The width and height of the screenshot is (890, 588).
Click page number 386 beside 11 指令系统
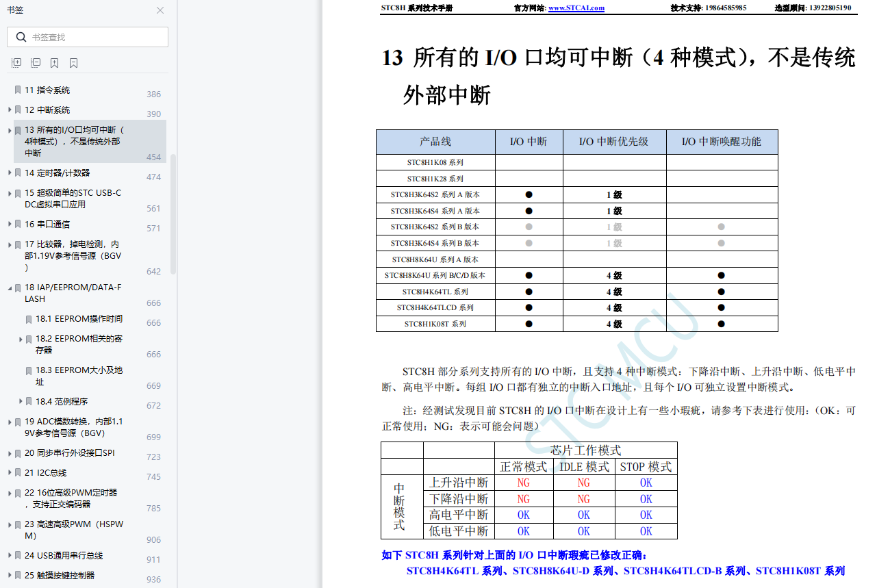click(153, 94)
